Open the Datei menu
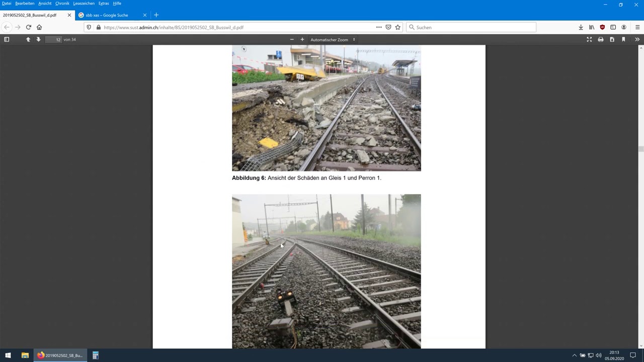644x362 pixels. pyautogui.click(x=7, y=4)
